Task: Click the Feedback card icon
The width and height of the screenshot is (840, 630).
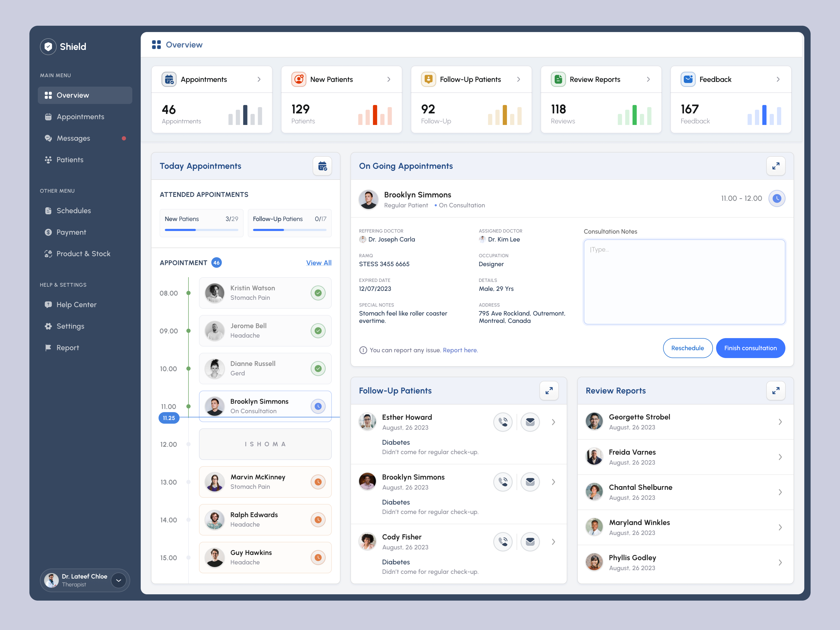Action: point(687,79)
